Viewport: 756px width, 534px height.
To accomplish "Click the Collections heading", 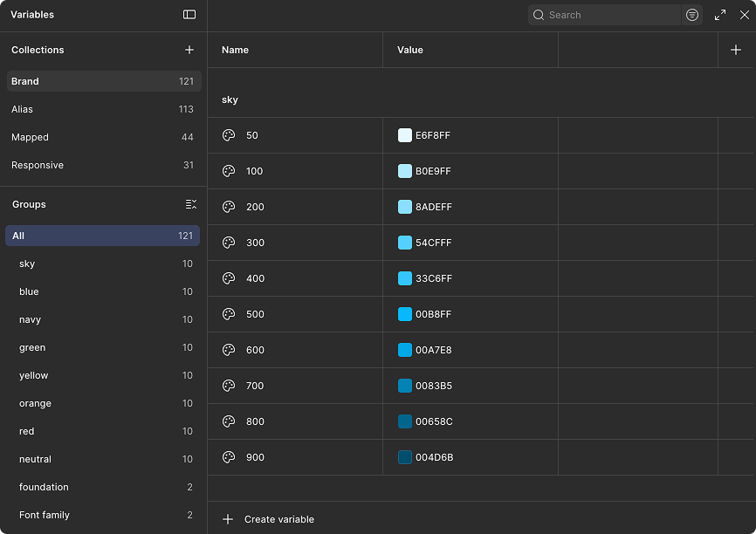I will tap(38, 50).
